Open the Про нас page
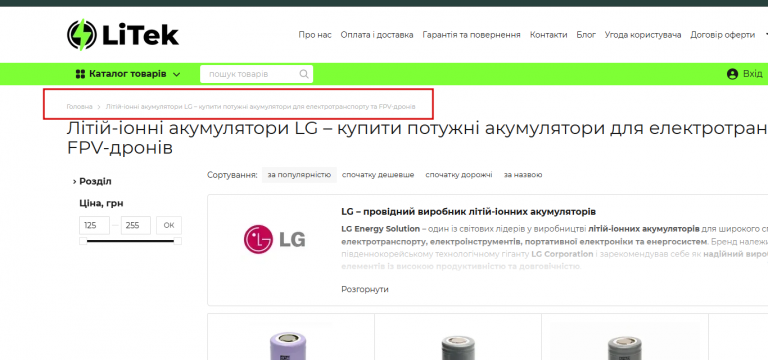The width and height of the screenshot is (768, 360). 315,35
